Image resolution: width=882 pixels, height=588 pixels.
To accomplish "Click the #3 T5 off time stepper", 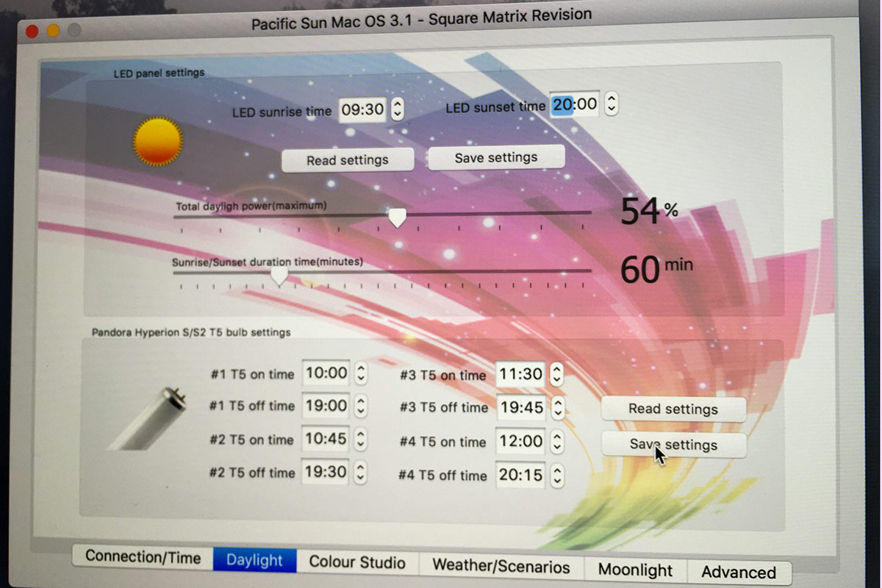I will pyautogui.click(x=557, y=407).
